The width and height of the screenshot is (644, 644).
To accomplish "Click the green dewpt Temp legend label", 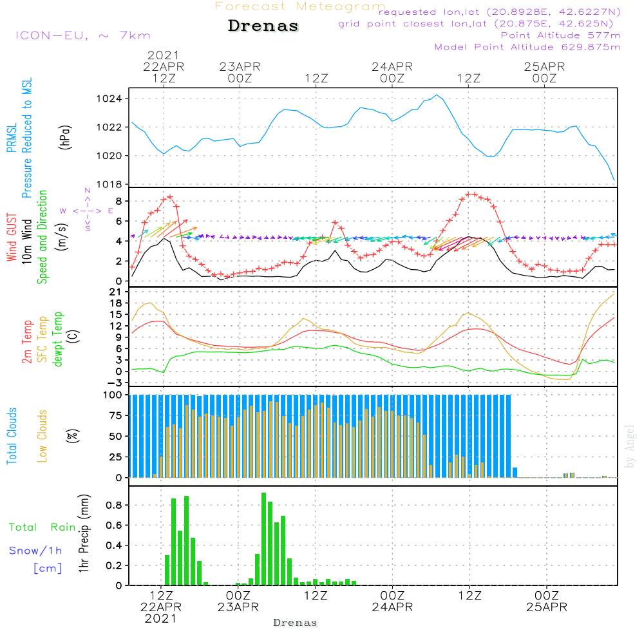I will coord(57,339).
